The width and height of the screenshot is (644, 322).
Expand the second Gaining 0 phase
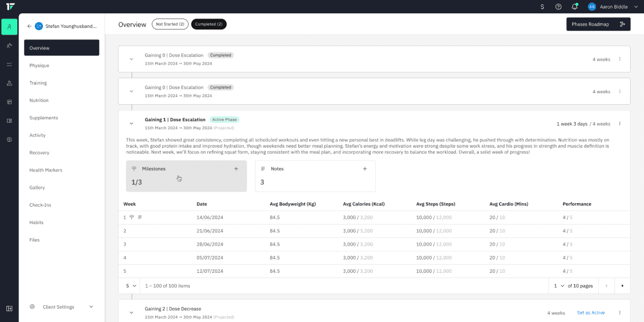click(131, 91)
